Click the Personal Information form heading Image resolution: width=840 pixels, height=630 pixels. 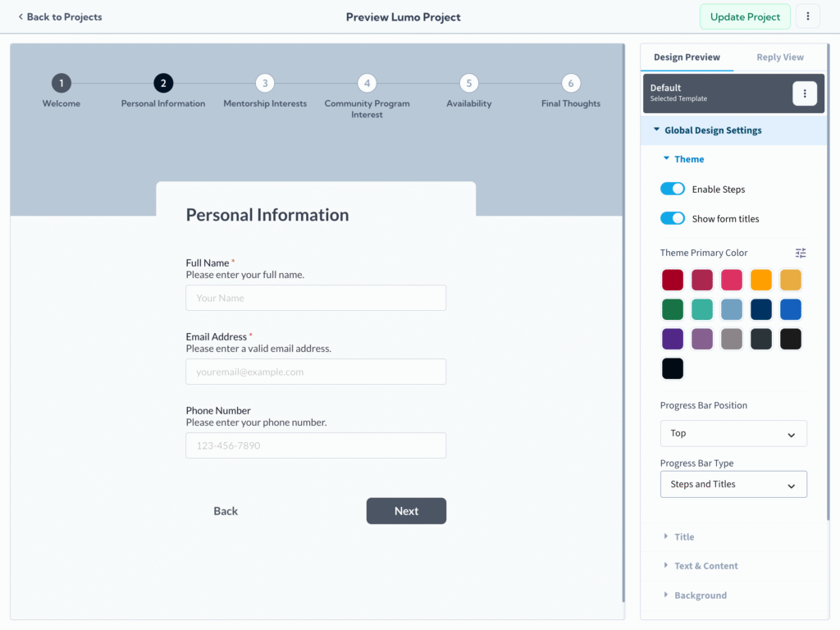pyautogui.click(x=267, y=215)
